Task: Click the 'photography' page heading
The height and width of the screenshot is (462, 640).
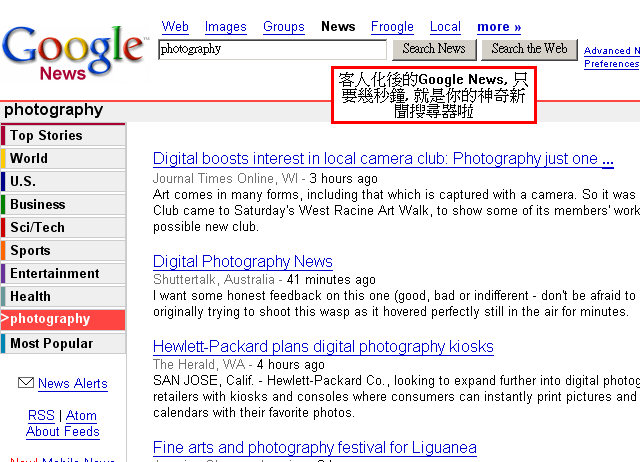Action: click(x=53, y=110)
